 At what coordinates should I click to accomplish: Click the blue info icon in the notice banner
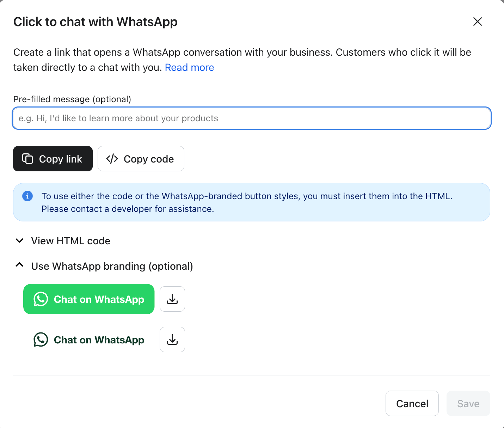point(27,196)
